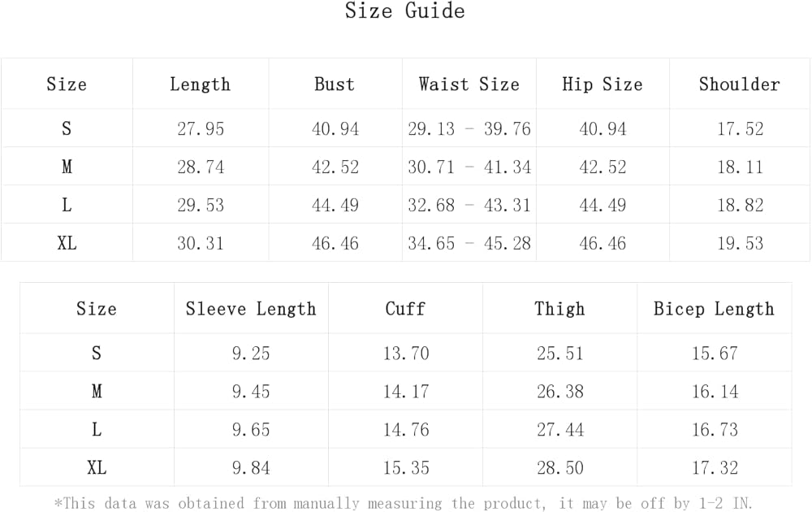Click the 14.76 cuff value
812x512 pixels.
pos(406,429)
